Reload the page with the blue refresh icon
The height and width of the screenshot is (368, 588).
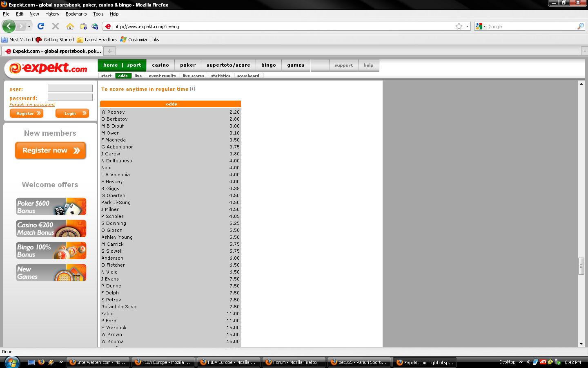click(x=40, y=26)
